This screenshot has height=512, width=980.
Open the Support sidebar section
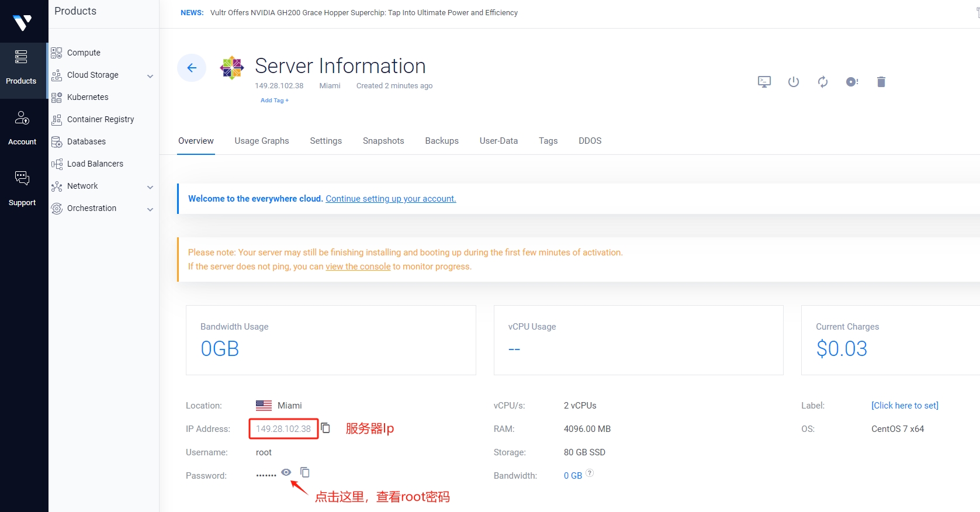[x=22, y=189]
